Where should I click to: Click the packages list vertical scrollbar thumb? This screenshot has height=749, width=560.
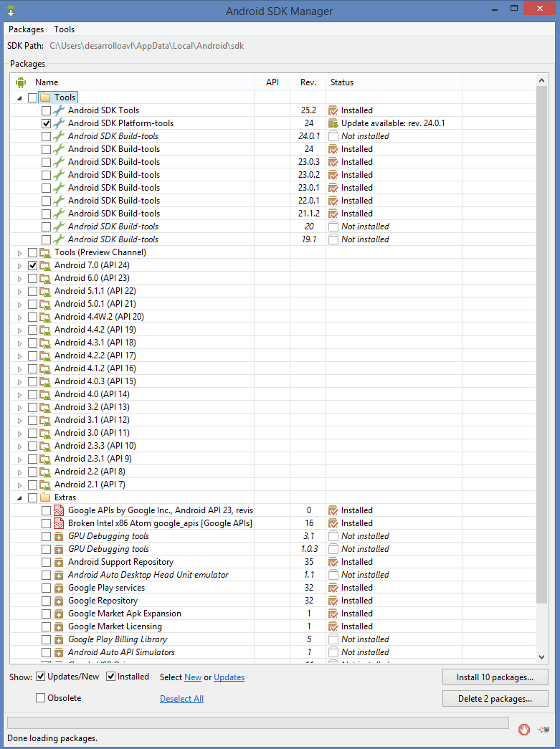[x=541, y=345]
